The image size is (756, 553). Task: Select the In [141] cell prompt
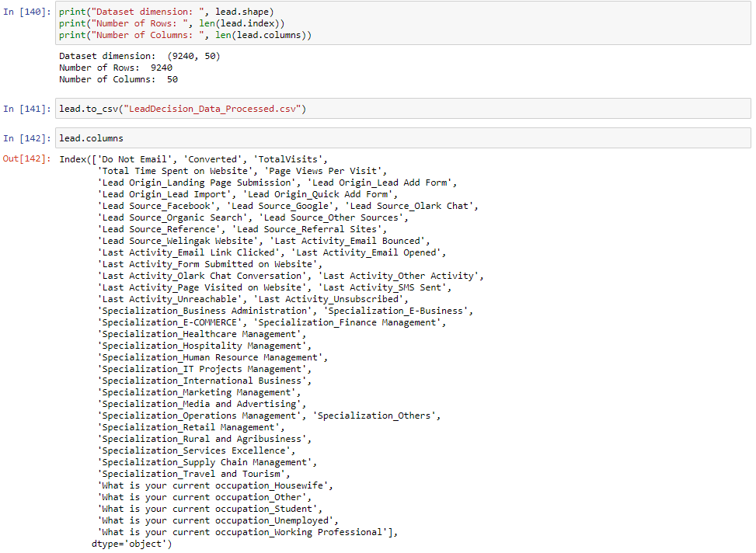tap(28, 109)
